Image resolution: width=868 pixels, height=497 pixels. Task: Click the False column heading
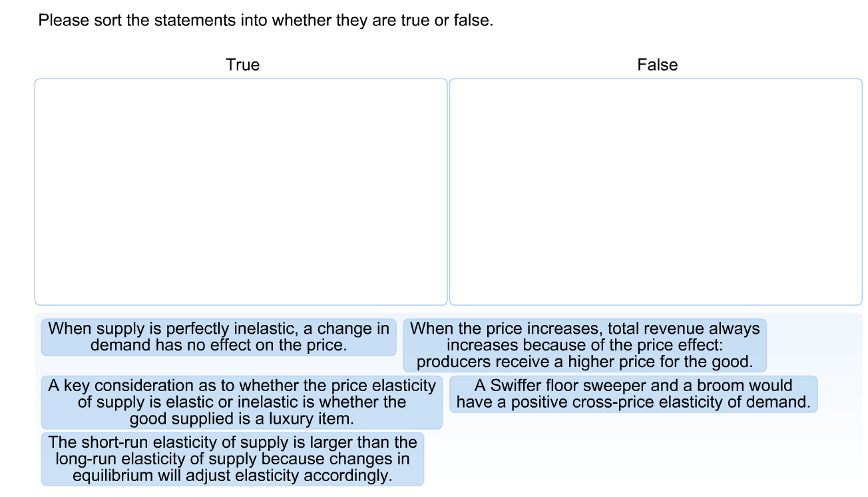[656, 65]
